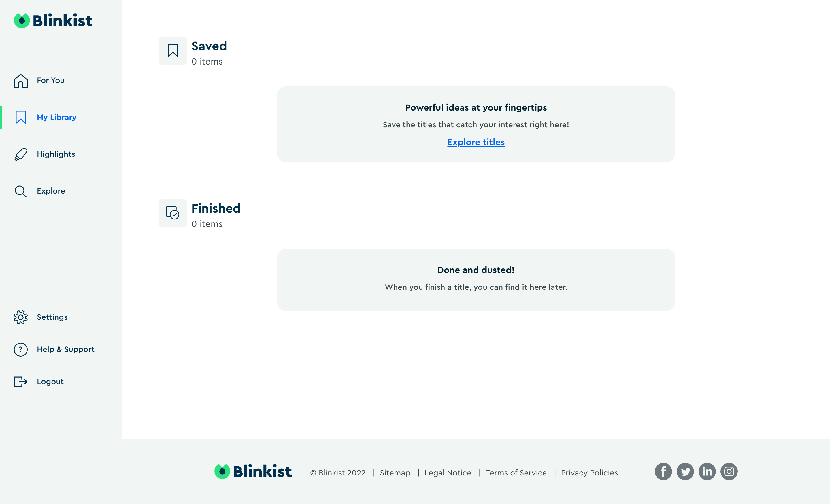Open the For You home icon

tap(20, 80)
